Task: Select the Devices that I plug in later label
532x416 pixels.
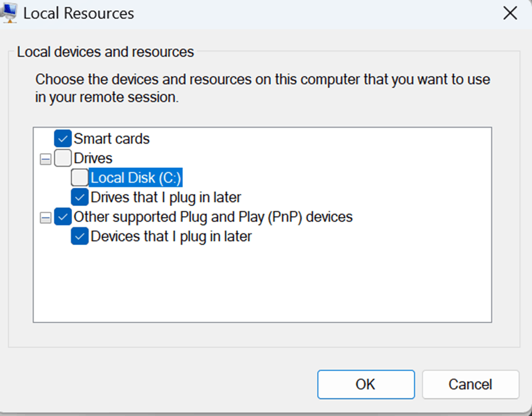Action: pos(171,236)
